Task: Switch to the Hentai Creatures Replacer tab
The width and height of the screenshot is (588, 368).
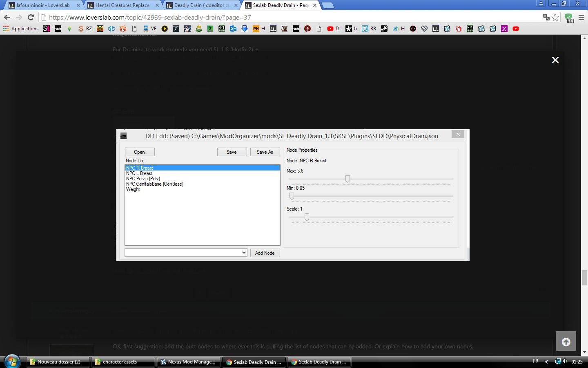Action: (x=122, y=5)
